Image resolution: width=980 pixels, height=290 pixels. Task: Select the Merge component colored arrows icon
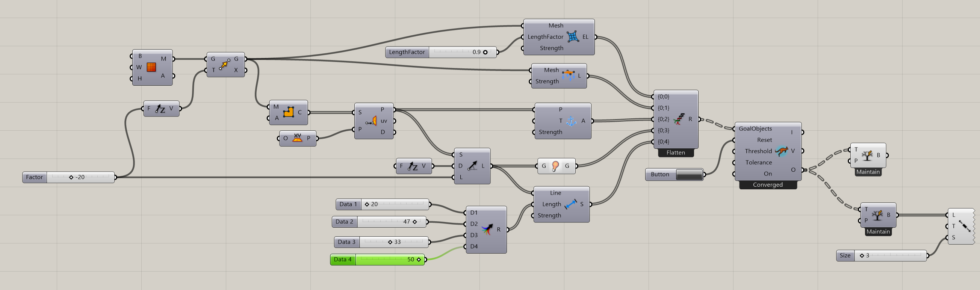(x=487, y=230)
